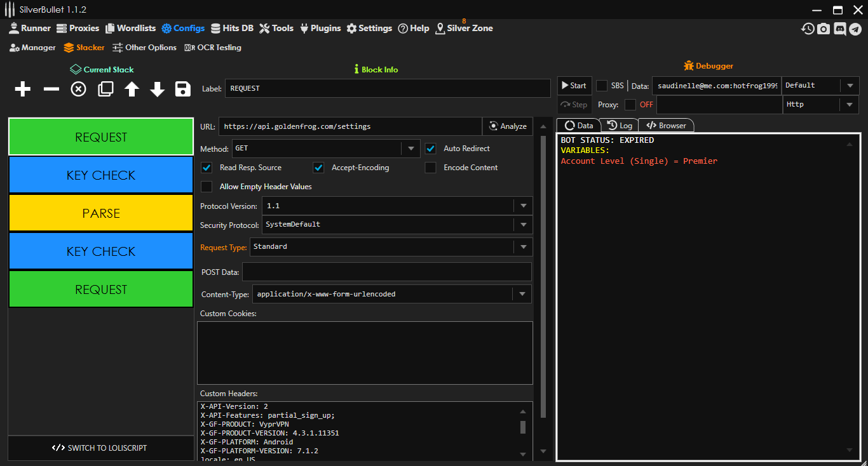Enable the Encode Content checkbox

coord(431,168)
